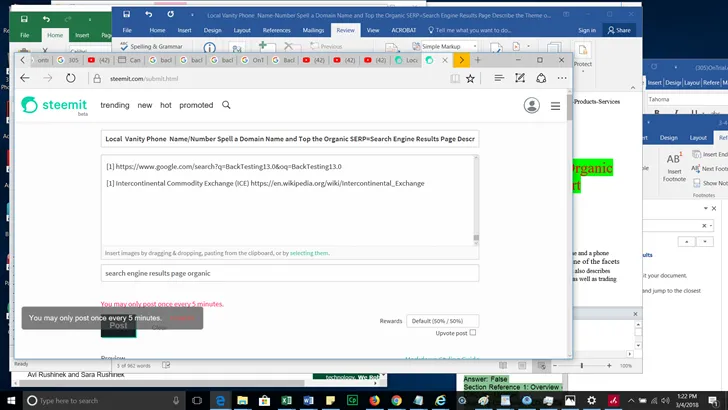The height and width of the screenshot is (410, 728).
Task: Switch to Edge tab labeled OnT
Action: (x=254, y=60)
